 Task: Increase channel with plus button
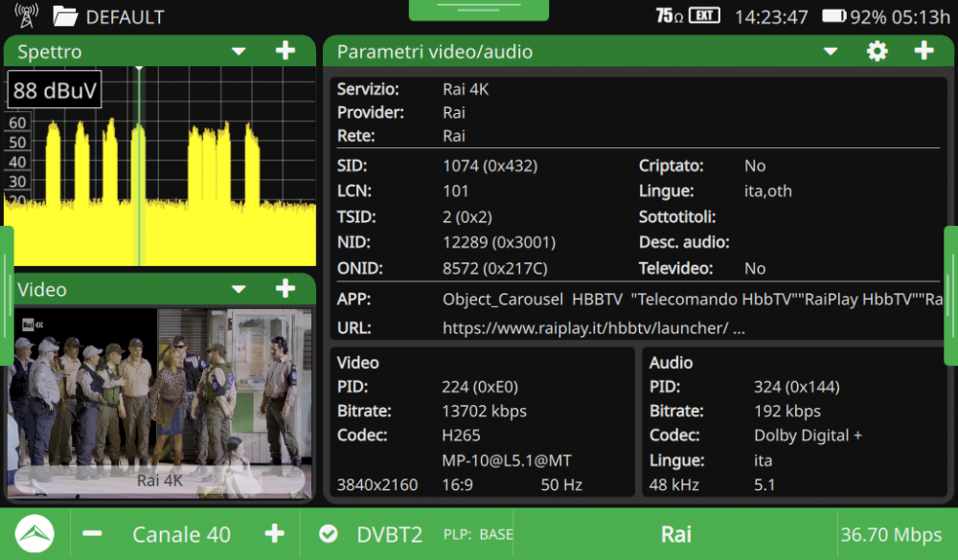coord(274,534)
